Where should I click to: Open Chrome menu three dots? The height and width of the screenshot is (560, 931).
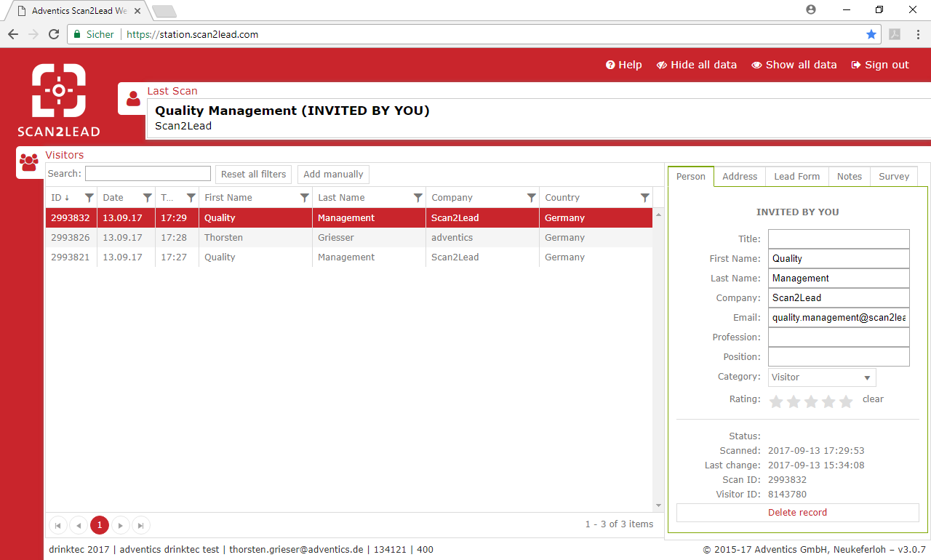[917, 34]
